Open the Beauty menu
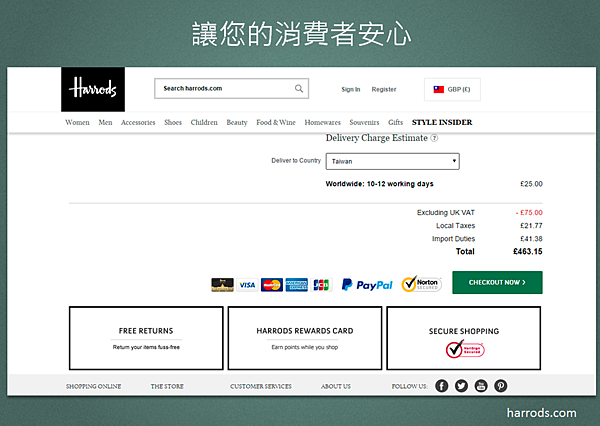600x426 pixels. pos(237,122)
